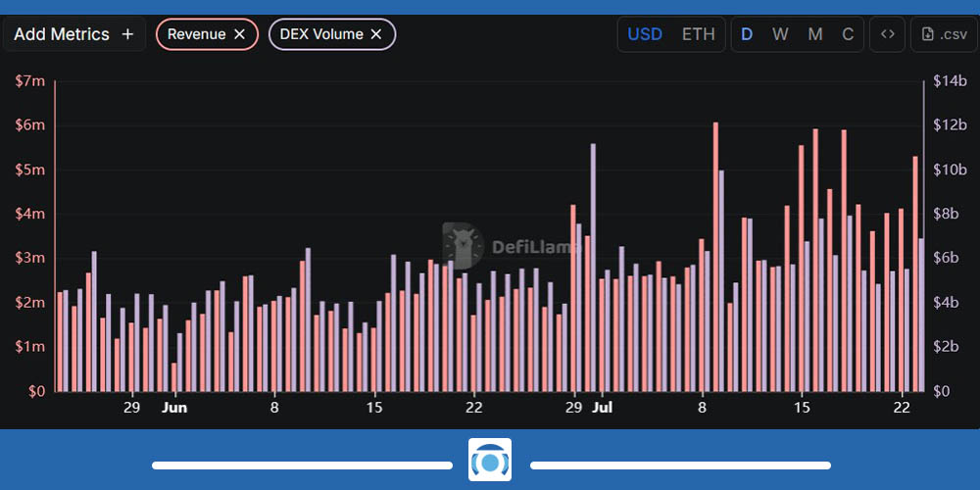Click the $7m label on revenue axis
The width and height of the screenshot is (980, 490).
click(30, 81)
